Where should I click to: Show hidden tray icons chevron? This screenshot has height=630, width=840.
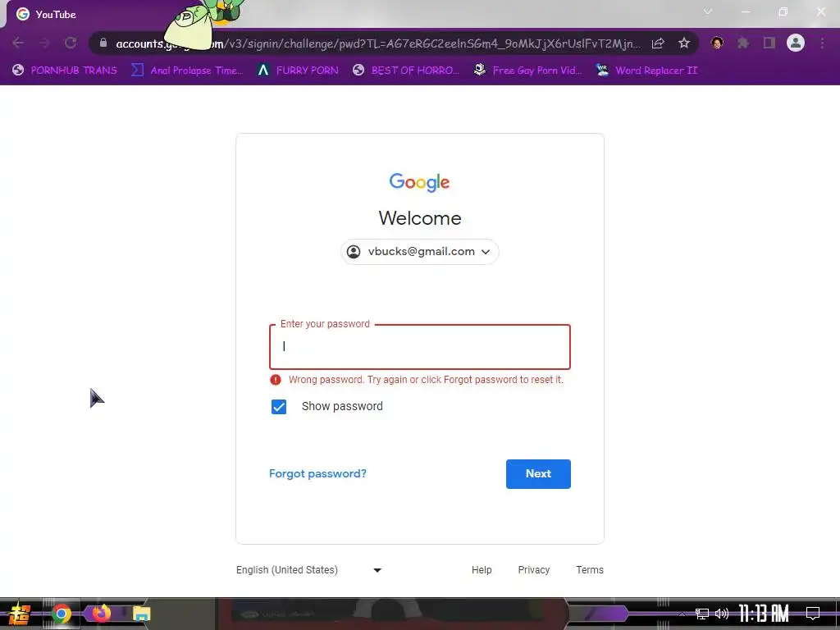pos(682,614)
